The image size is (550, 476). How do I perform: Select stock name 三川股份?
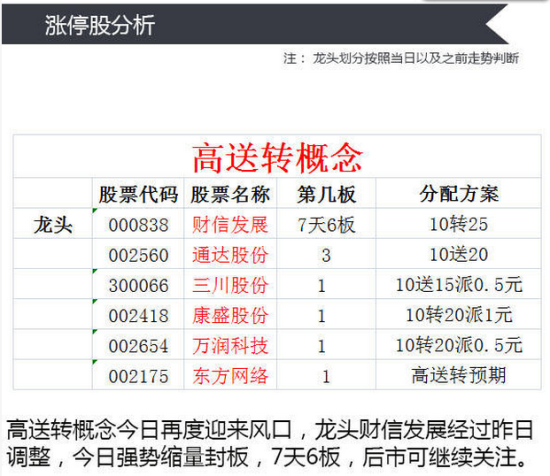(230, 285)
